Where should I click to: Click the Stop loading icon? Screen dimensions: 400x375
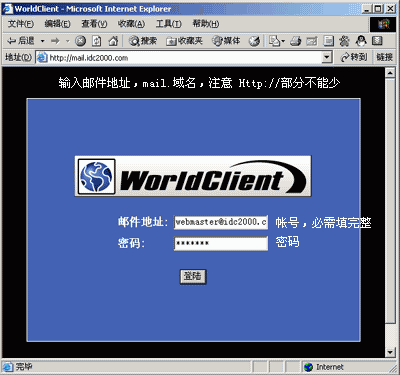pyautogui.click(x=80, y=41)
